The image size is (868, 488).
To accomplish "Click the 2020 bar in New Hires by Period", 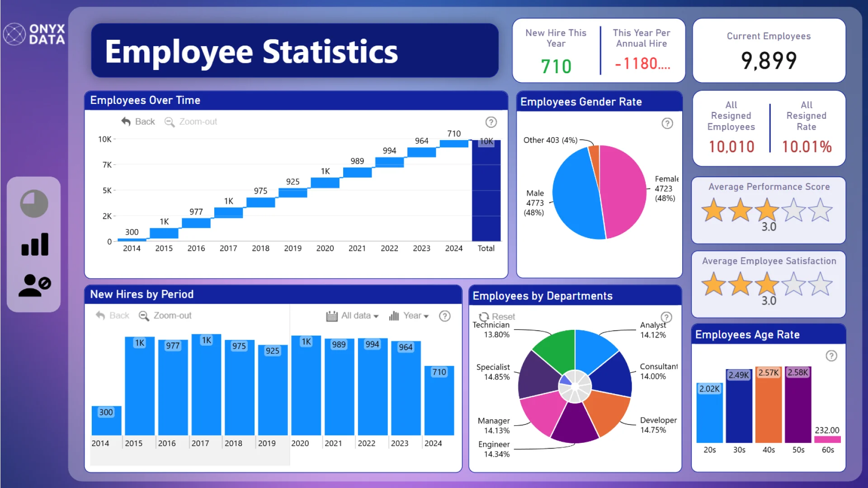I will [306, 385].
